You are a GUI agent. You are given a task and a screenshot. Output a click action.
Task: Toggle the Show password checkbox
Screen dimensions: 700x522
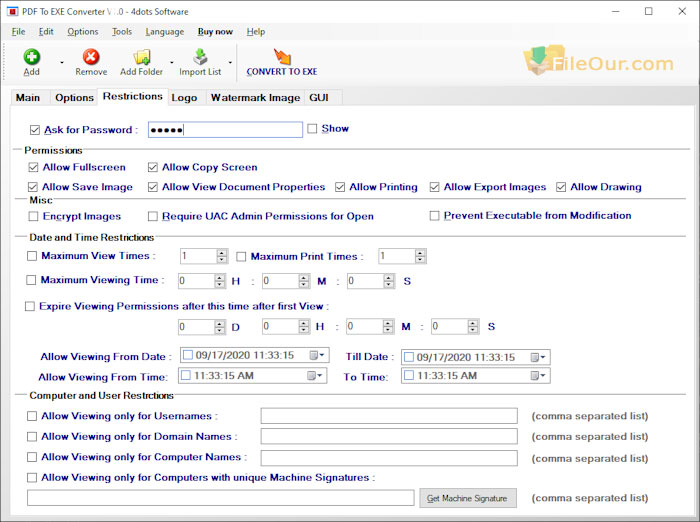pos(313,129)
